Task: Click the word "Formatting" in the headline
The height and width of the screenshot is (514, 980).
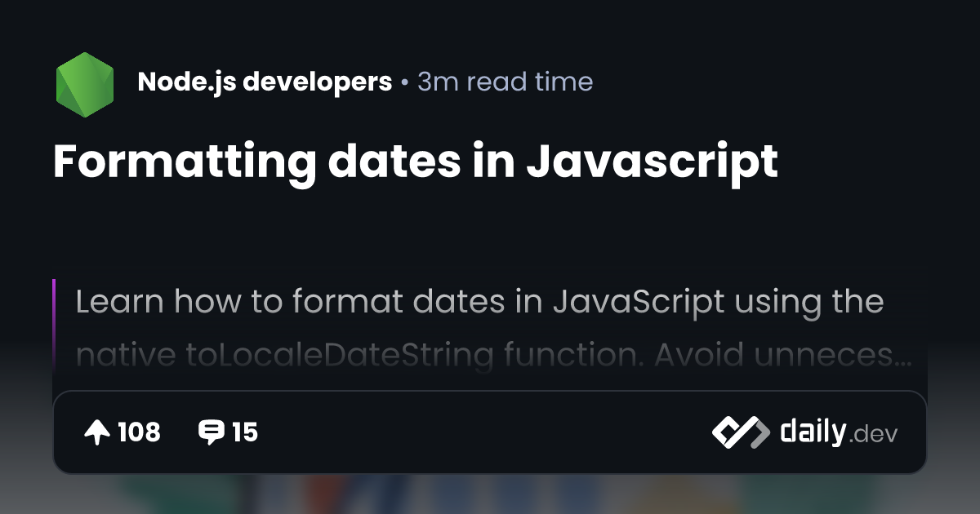Action: [185, 162]
